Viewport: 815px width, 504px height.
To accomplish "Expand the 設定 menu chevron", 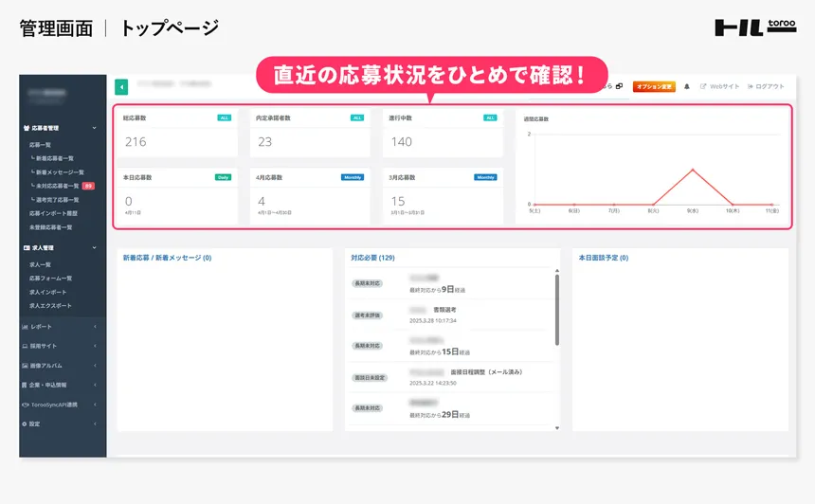I will click(95, 424).
